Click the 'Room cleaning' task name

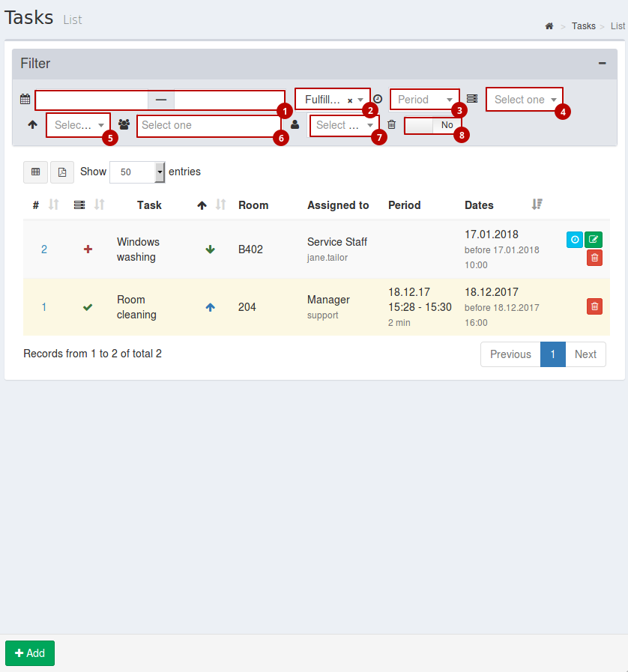136,307
